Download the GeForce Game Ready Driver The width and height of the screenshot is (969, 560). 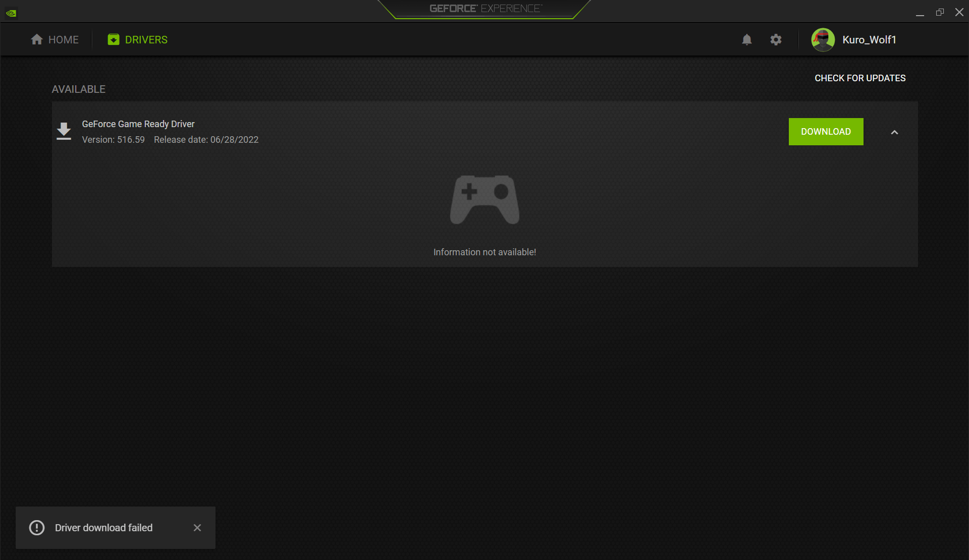(826, 132)
